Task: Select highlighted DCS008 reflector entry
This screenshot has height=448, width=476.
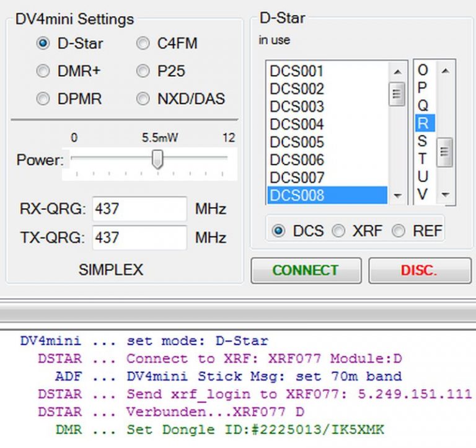Action: [x=327, y=195]
